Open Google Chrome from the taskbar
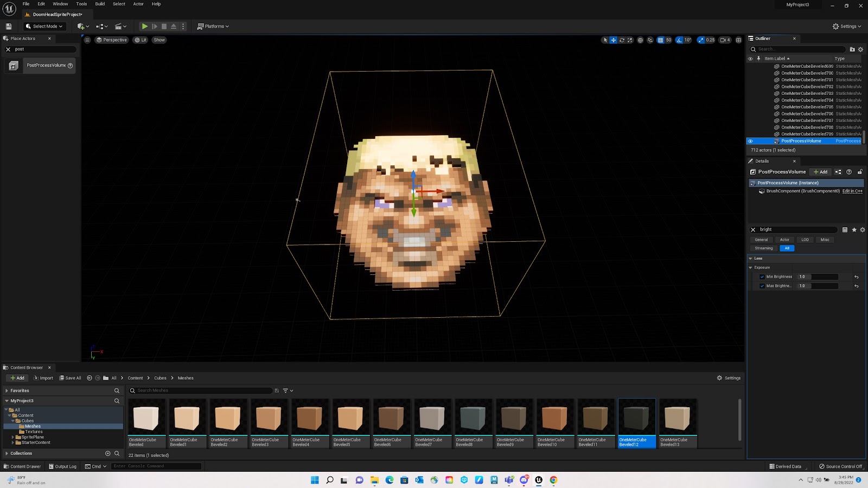This screenshot has width=868, height=488. (x=553, y=480)
